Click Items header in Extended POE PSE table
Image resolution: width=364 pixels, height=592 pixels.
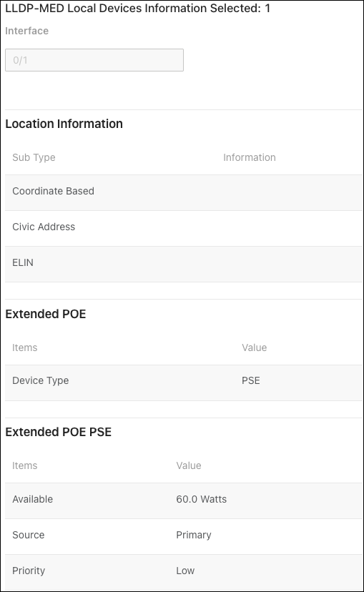coord(25,465)
